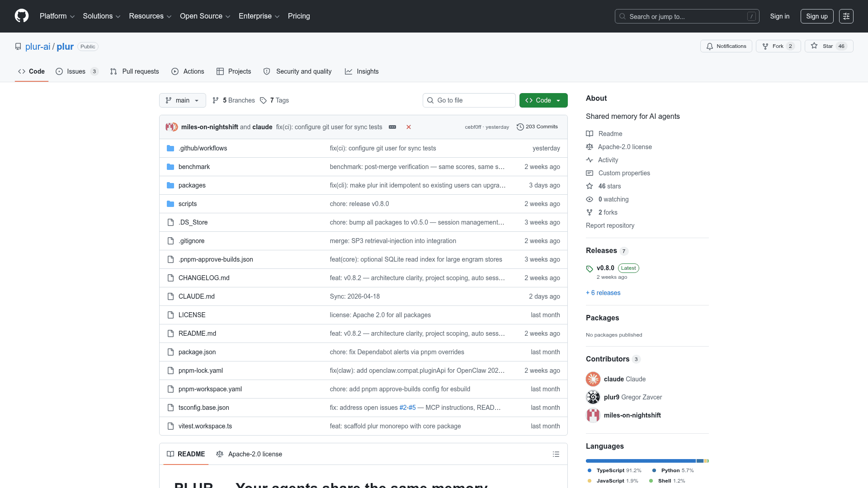Open the main branch dropdown
The image size is (868, 488).
182,100
